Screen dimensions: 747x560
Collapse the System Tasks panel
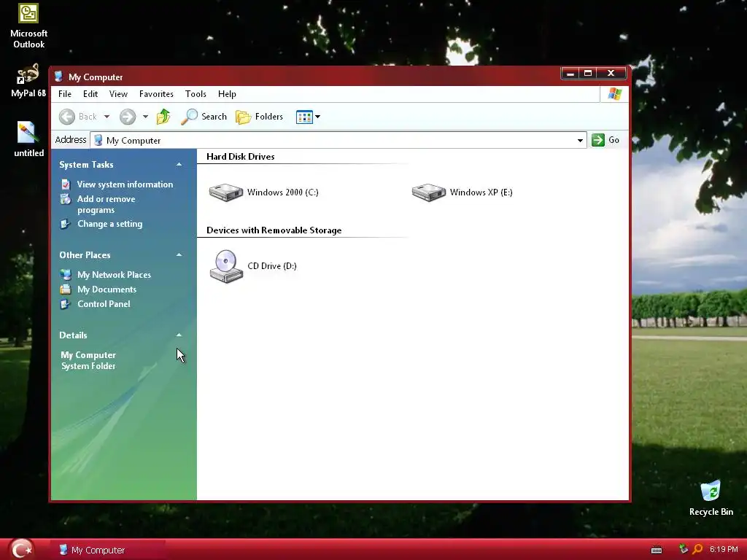[x=179, y=165]
